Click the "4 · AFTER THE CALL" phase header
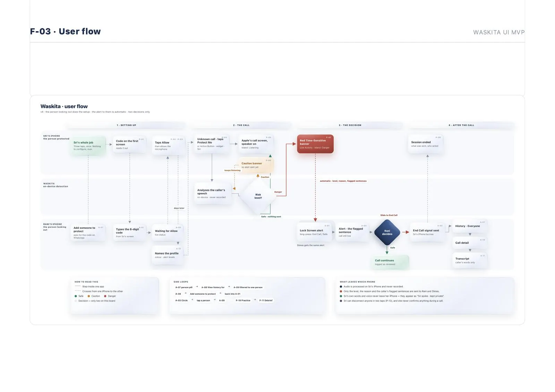 pyautogui.click(x=461, y=125)
